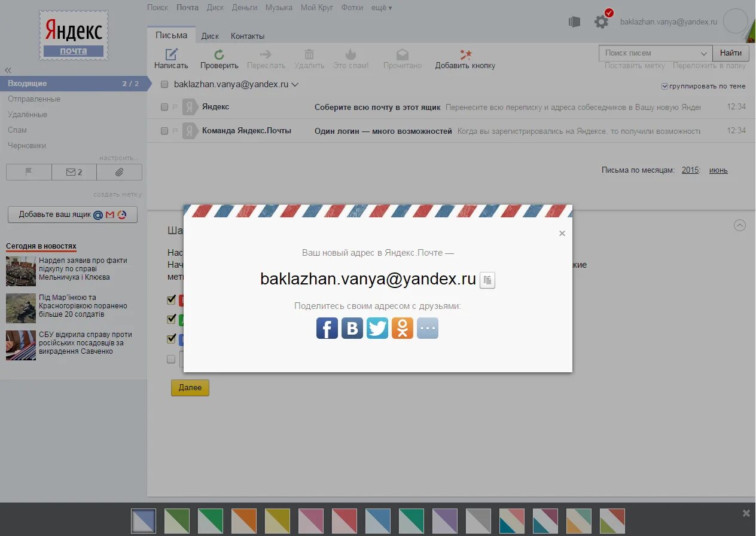Open Соберите всю почту message subject
This screenshot has height=536, width=756.
tap(377, 108)
